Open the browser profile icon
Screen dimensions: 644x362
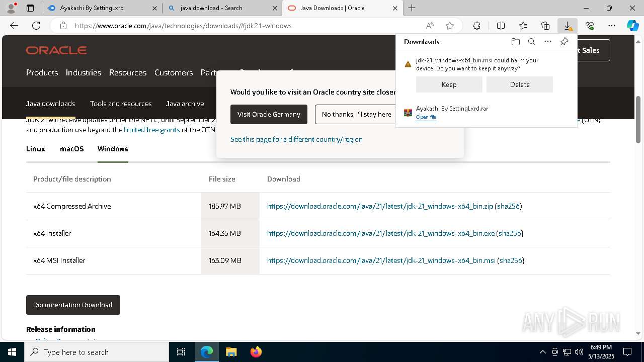click(11, 8)
